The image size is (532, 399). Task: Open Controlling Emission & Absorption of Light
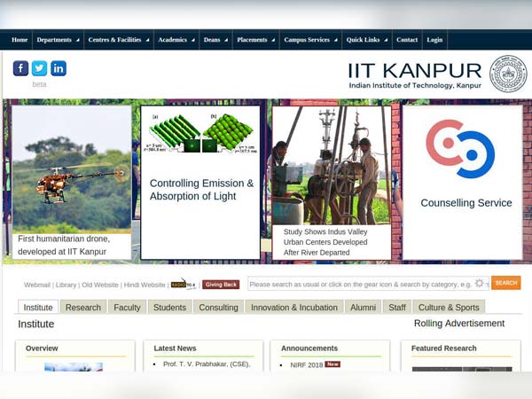coord(201,190)
